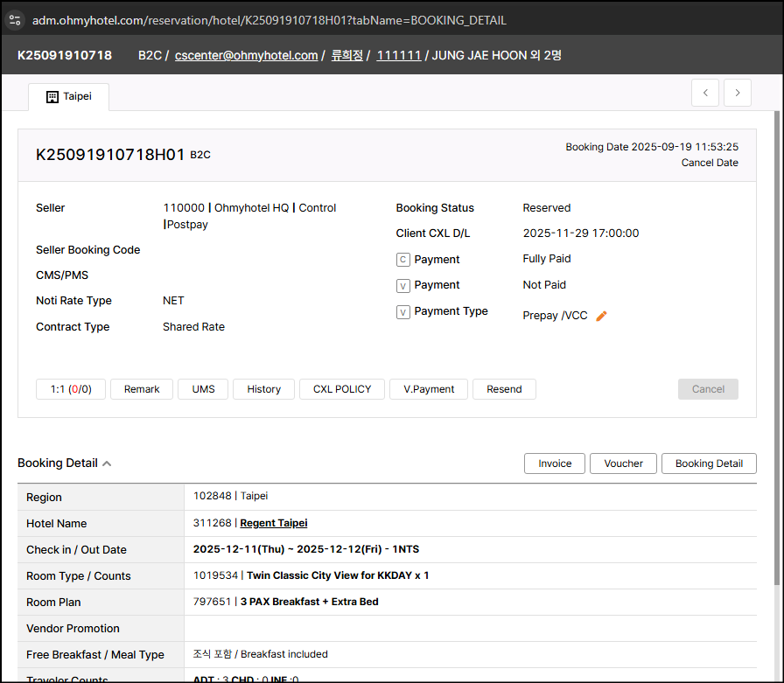Collapse the Booking Detail section
784x683 pixels.
107,463
